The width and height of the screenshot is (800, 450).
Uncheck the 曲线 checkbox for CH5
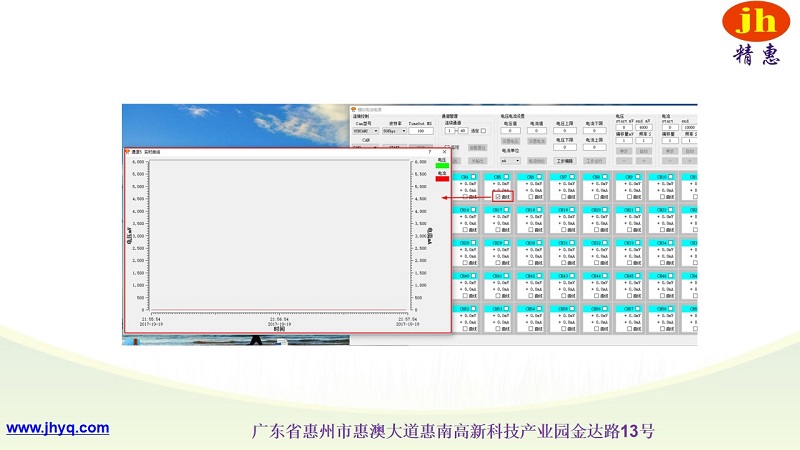[x=497, y=197]
